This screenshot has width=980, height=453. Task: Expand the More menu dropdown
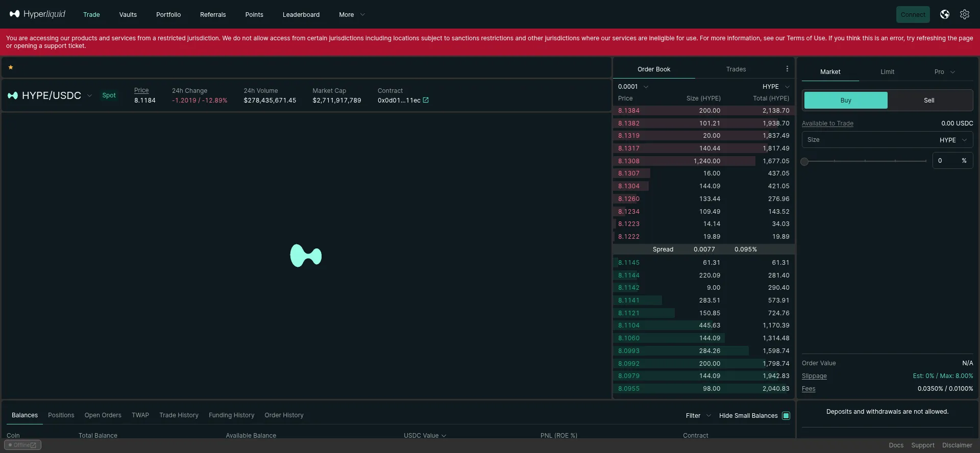coord(352,15)
